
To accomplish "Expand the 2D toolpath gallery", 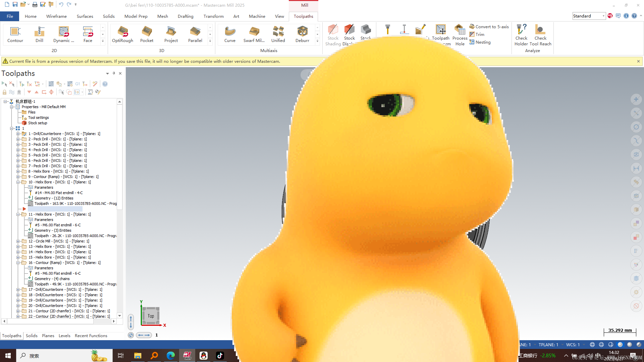I will pyautogui.click(x=103, y=41).
